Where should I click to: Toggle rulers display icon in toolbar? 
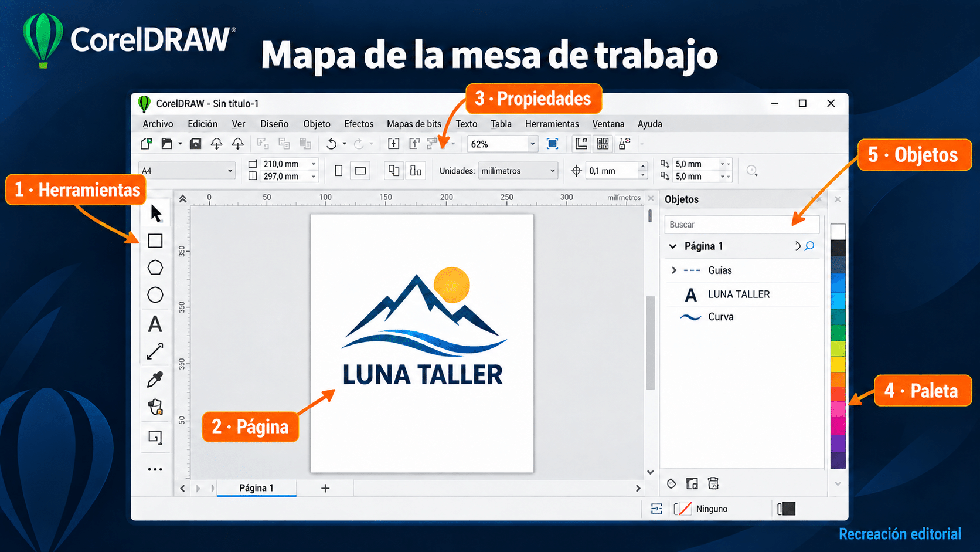pyautogui.click(x=581, y=144)
